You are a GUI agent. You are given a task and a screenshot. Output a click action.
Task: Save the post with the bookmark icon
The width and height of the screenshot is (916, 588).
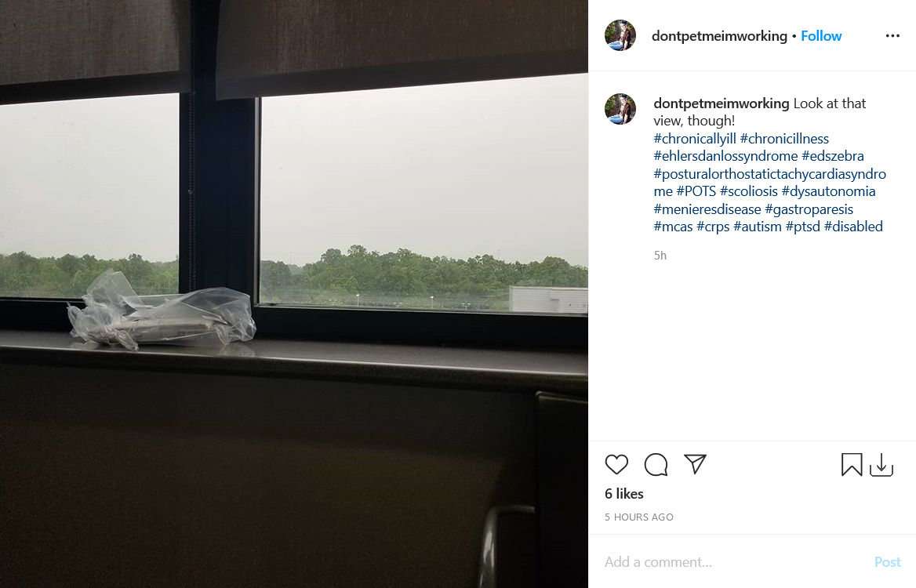852,464
